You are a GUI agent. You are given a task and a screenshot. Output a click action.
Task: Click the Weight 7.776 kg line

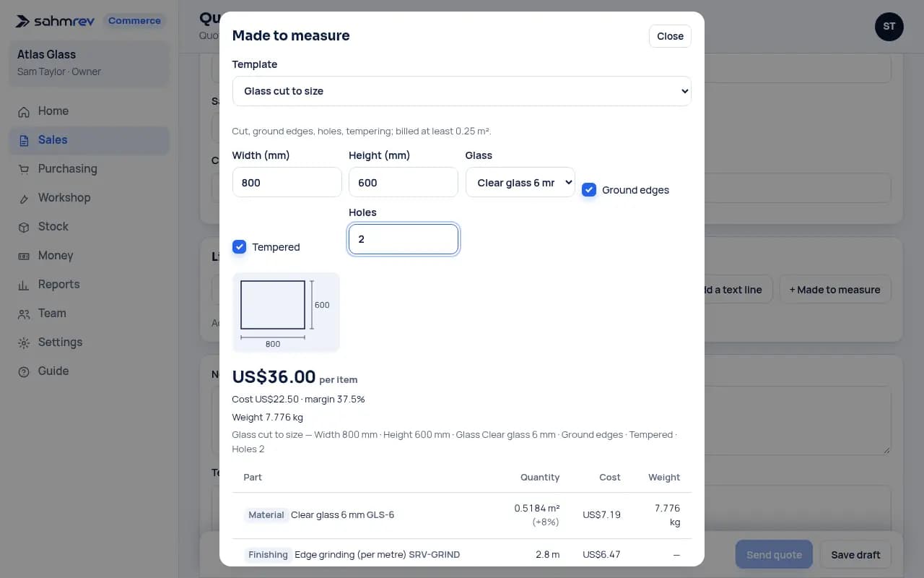(x=267, y=417)
